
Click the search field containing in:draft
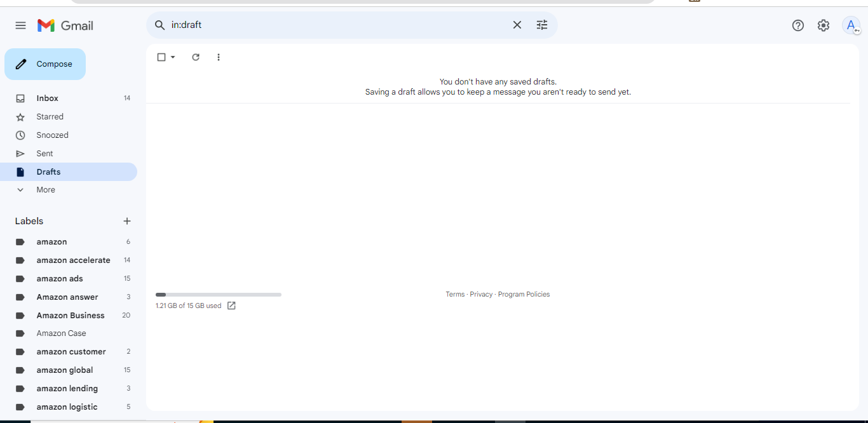point(337,25)
